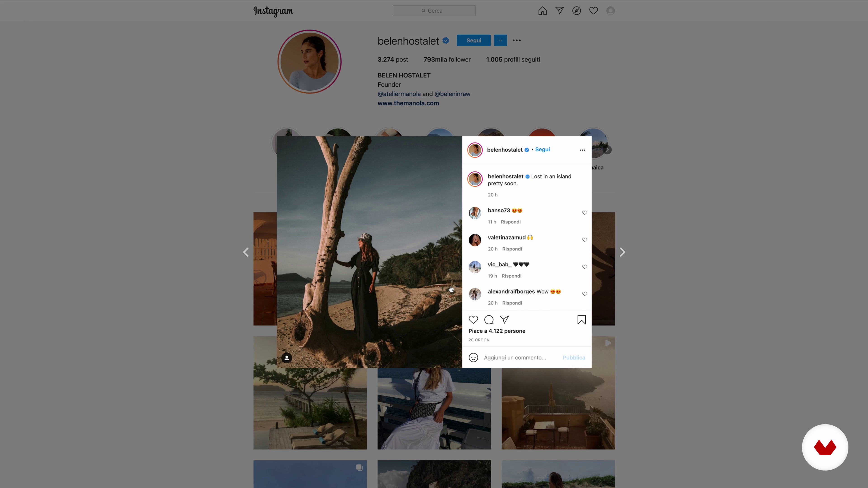Screen dimensions: 868x488
Task: Save post with bookmark icon
Action: pos(581,320)
